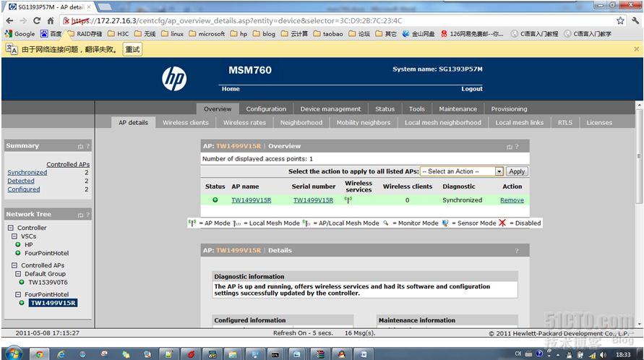This screenshot has width=644, height=360.
Task: Select AP TW1539V0T6 in tree
Action: pyautogui.click(x=48, y=283)
